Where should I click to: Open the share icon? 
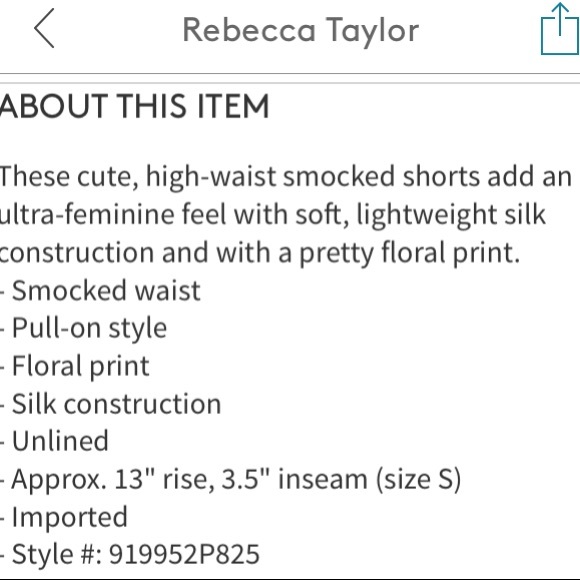click(560, 29)
